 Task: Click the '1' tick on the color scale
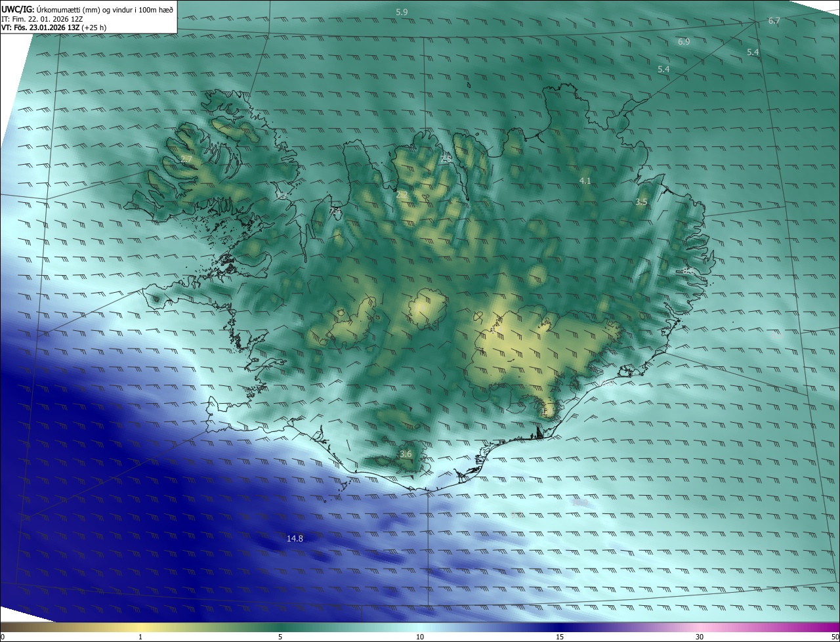coord(140,637)
